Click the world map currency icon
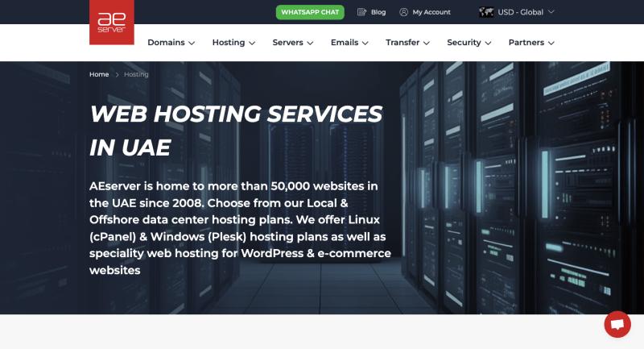The image size is (644, 349). [x=486, y=12]
